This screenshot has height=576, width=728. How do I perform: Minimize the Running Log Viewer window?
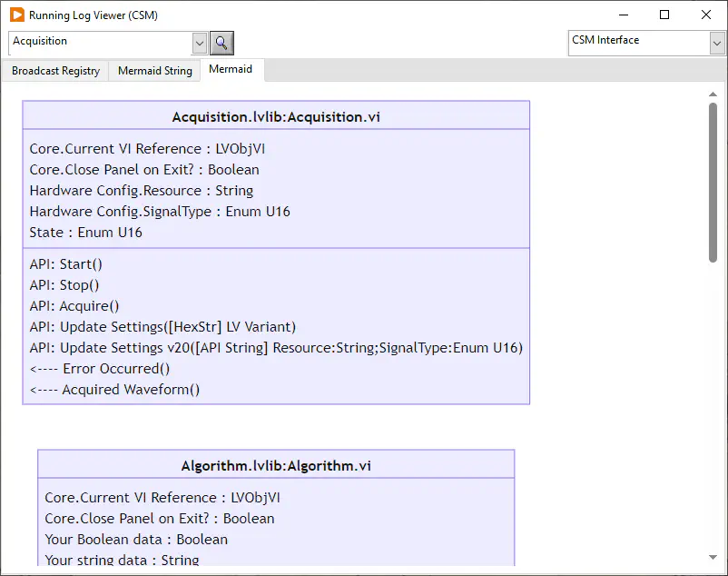click(623, 15)
